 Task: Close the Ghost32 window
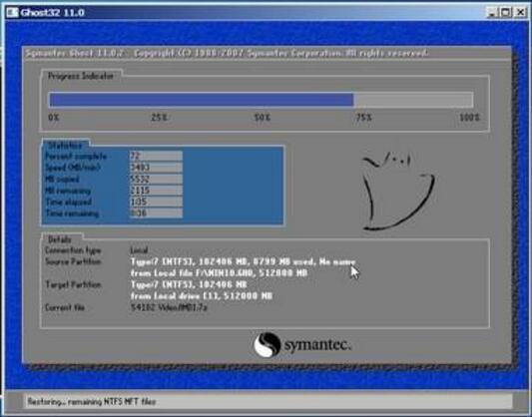[x=520, y=13]
